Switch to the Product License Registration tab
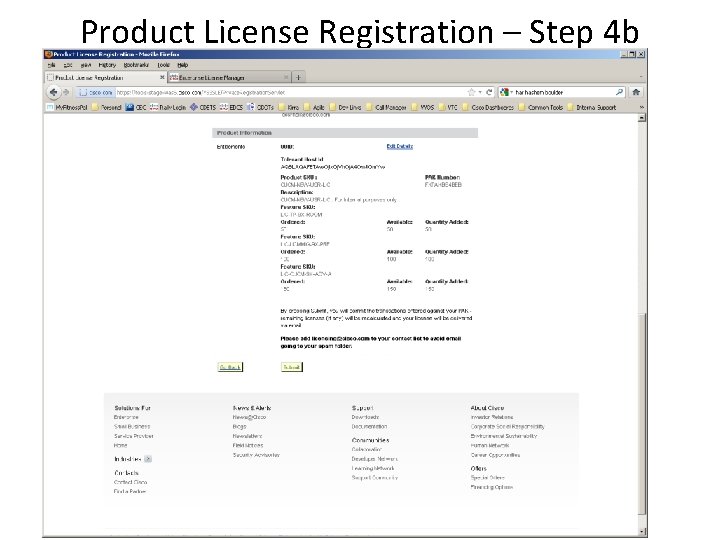This screenshot has height=540, width=720. tap(106, 78)
